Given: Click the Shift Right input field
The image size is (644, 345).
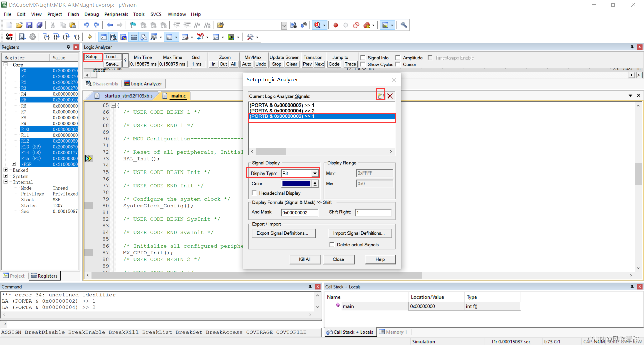Looking at the screenshot, I should (x=373, y=212).
